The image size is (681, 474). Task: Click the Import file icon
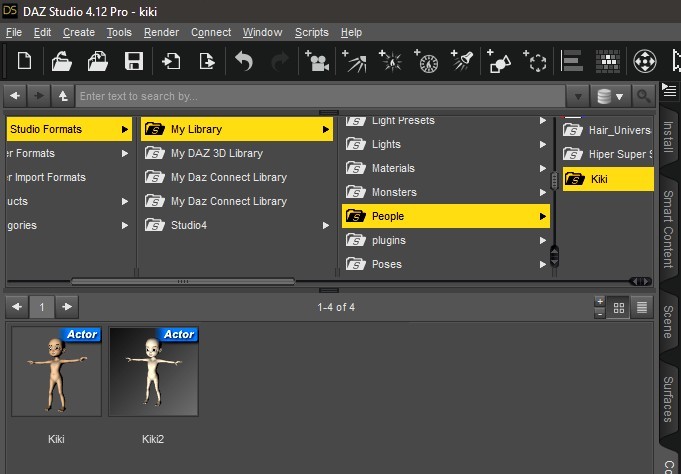coord(171,61)
